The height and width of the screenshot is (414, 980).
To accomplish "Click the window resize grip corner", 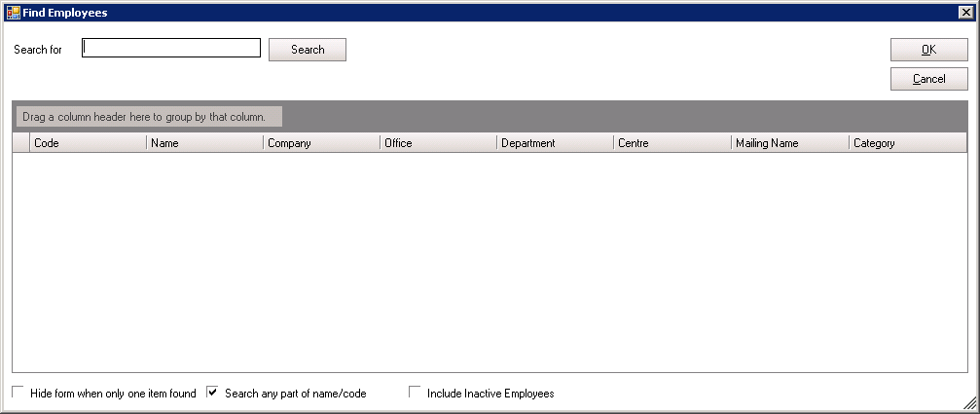I will [x=970, y=404].
